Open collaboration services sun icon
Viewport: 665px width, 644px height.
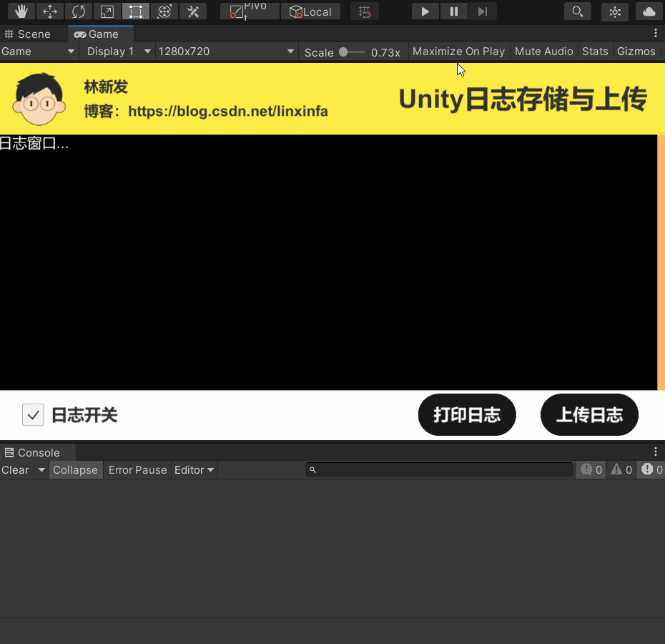point(615,11)
